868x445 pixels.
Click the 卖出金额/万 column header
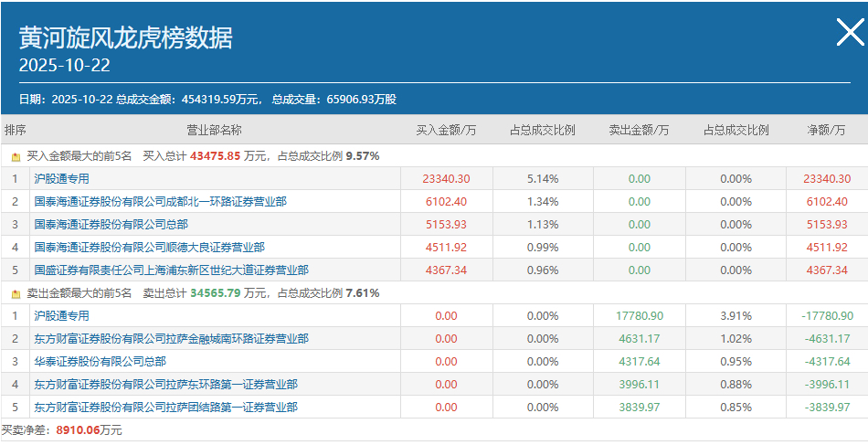[x=639, y=130]
